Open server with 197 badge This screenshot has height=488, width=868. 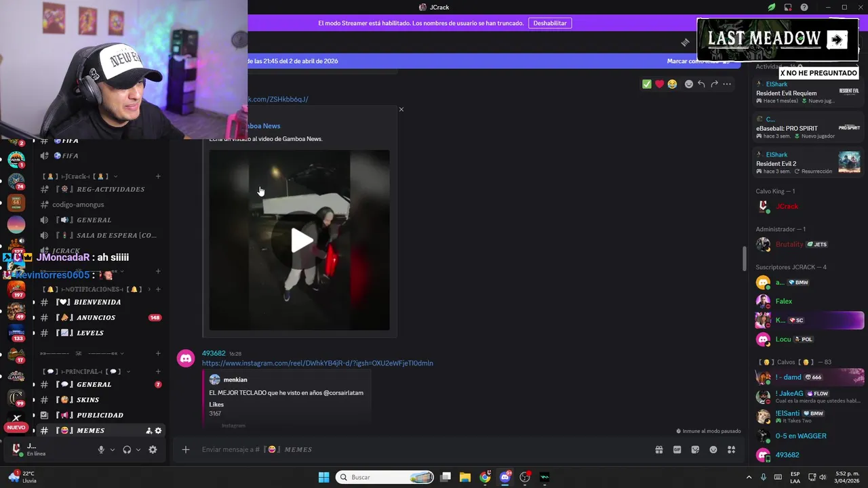16,290
